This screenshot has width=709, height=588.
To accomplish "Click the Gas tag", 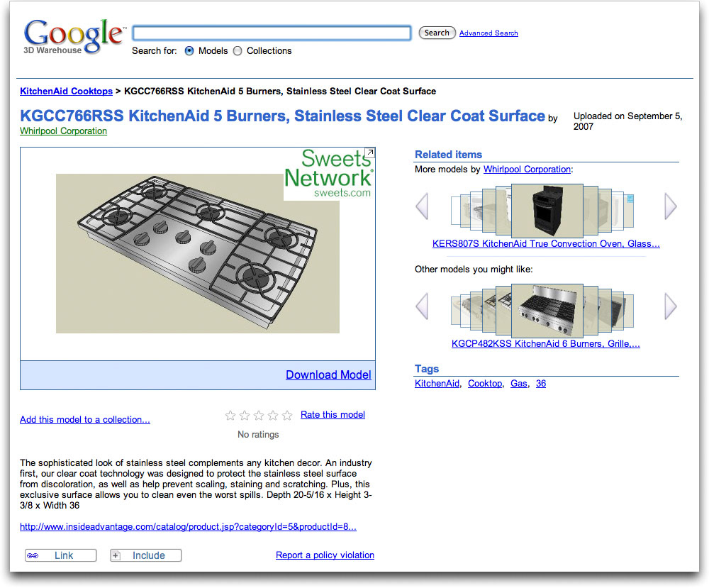I will click(x=519, y=383).
